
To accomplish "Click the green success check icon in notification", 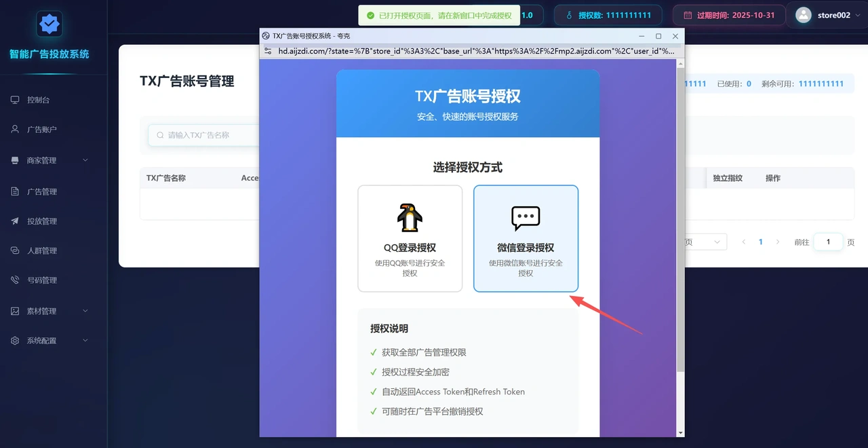I will coord(370,16).
